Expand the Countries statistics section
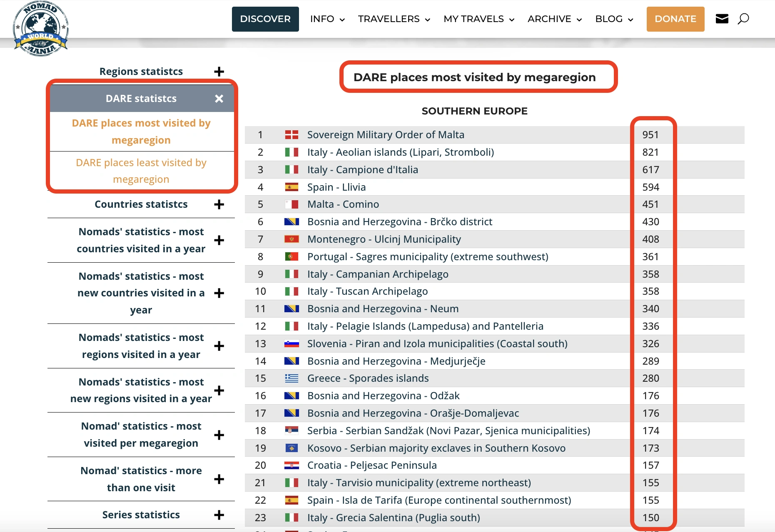775x532 pixels. pos(219,204)
